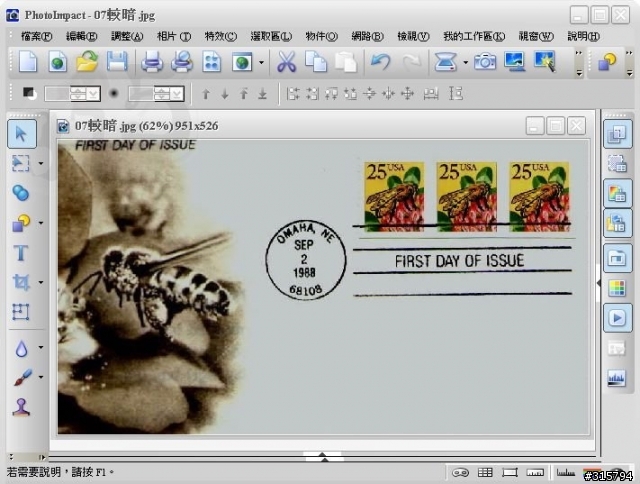Save the image with floppy disk icon

point(117,62)
